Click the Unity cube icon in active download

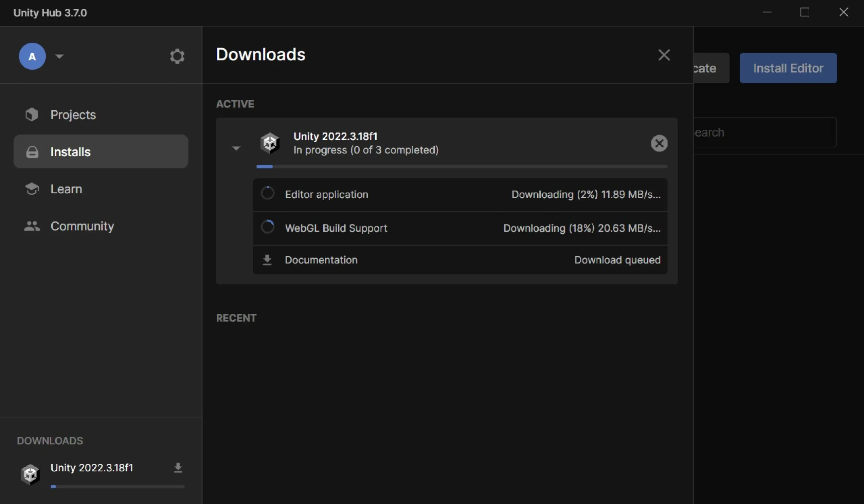tap(270, 143)
